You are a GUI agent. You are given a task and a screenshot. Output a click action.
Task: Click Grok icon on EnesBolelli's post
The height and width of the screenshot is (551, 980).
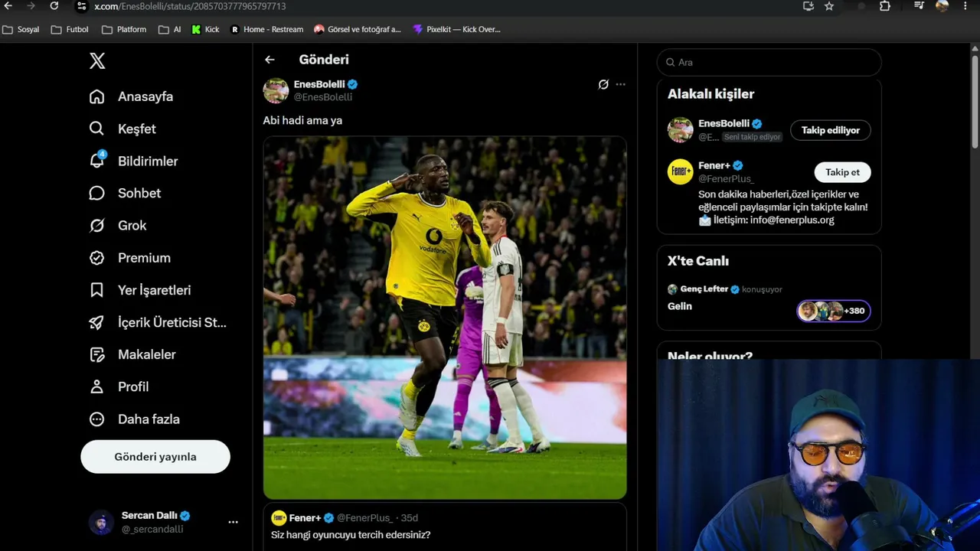click(603, 84)
